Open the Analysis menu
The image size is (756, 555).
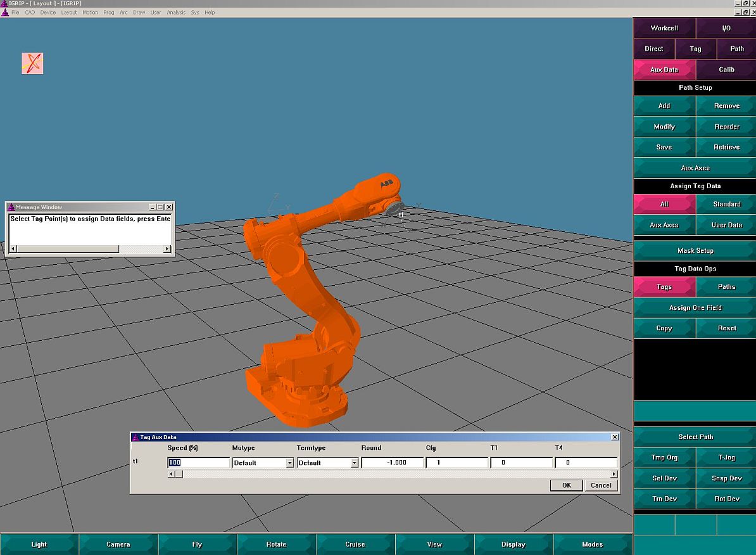[x=176, y=13]
